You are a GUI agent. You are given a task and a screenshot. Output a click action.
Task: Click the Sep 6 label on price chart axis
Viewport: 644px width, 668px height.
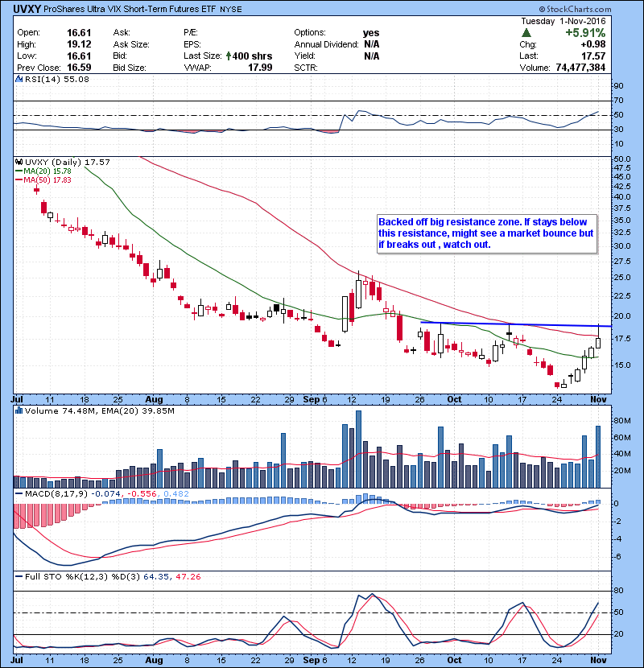coord(315,399)
